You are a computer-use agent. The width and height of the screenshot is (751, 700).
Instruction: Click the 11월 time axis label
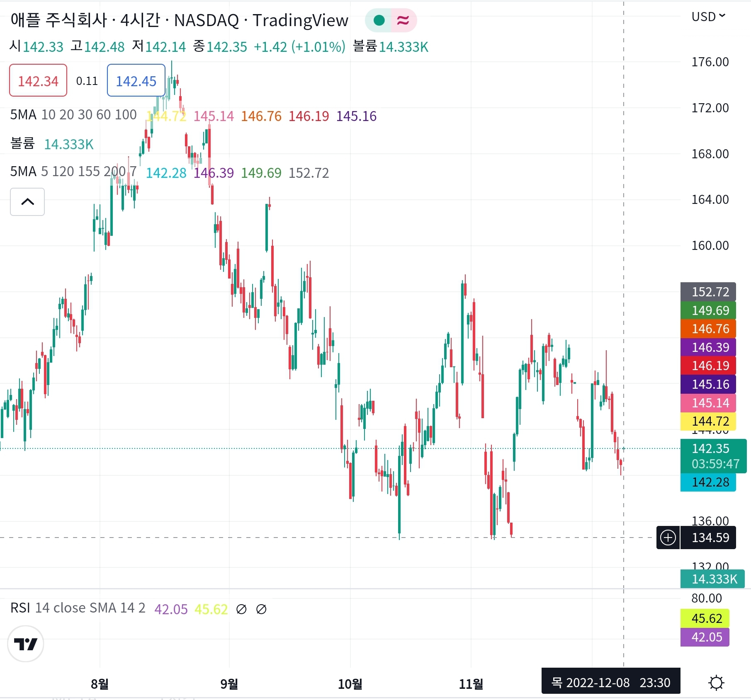point(471,684)
